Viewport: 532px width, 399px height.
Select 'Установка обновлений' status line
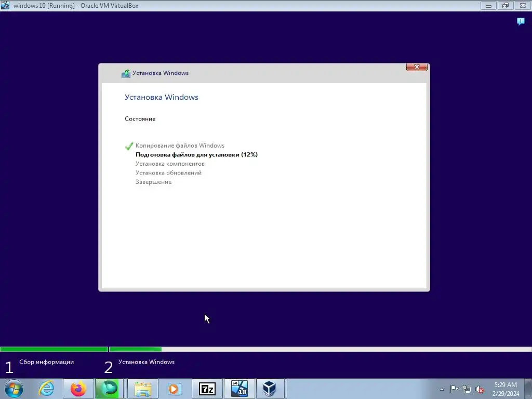169,173
